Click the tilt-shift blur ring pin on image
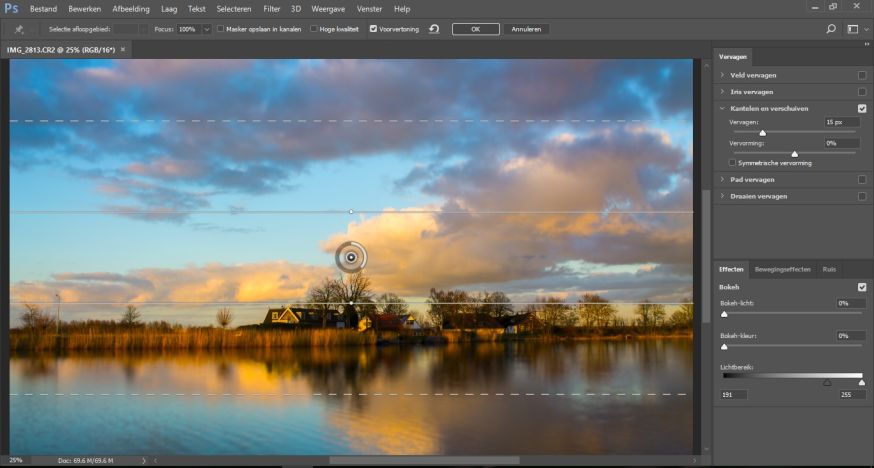 351,257
